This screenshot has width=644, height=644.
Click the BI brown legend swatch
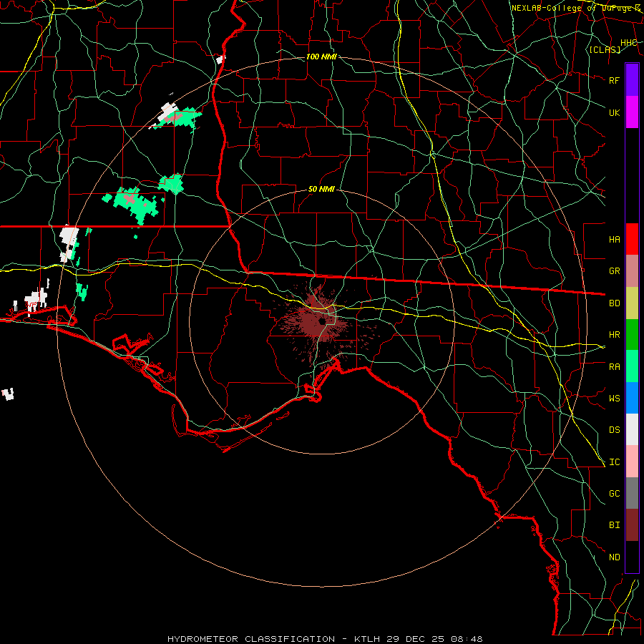pos(632,525)
